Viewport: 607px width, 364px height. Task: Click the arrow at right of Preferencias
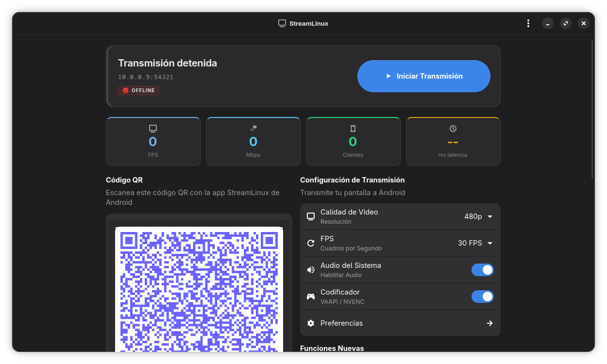point(490,323)
